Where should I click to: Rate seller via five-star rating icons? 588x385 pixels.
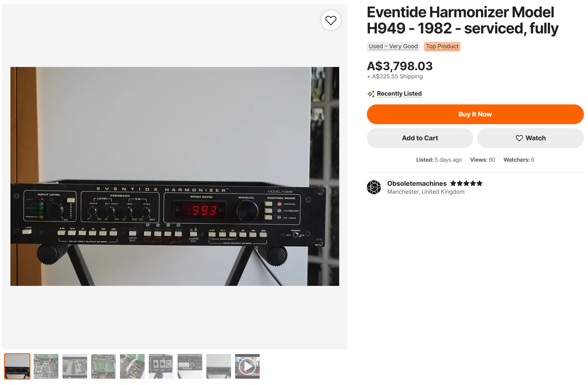pos(466,183)
